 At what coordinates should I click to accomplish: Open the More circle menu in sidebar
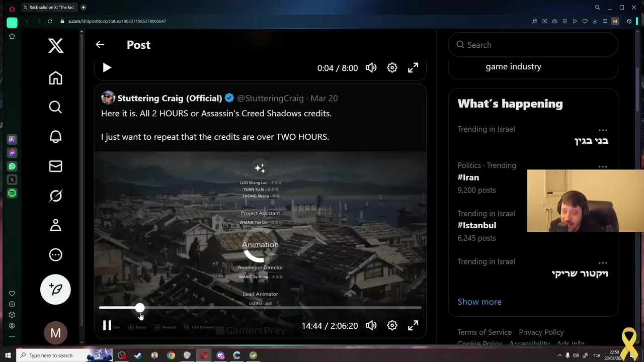point(55,255)
